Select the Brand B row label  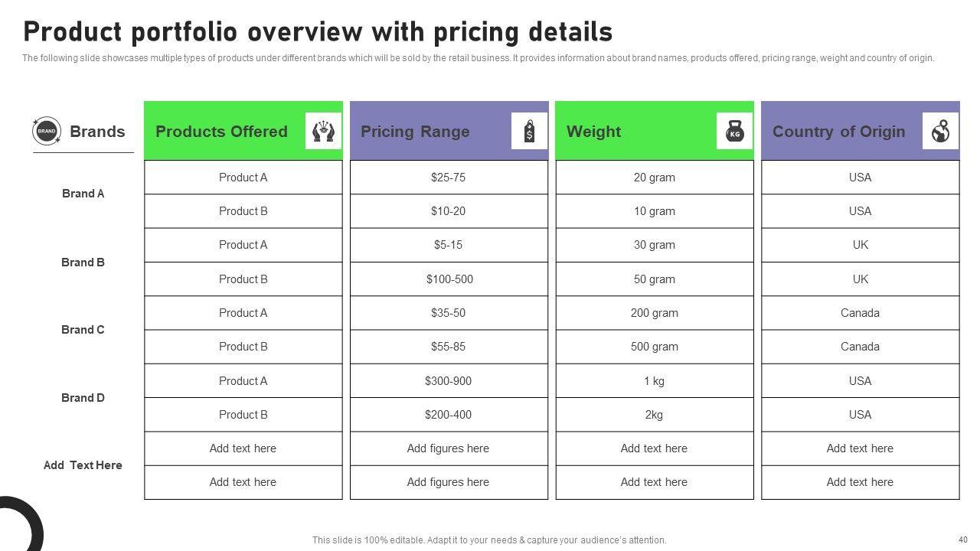pyautogui.click(x=83, y=262)
